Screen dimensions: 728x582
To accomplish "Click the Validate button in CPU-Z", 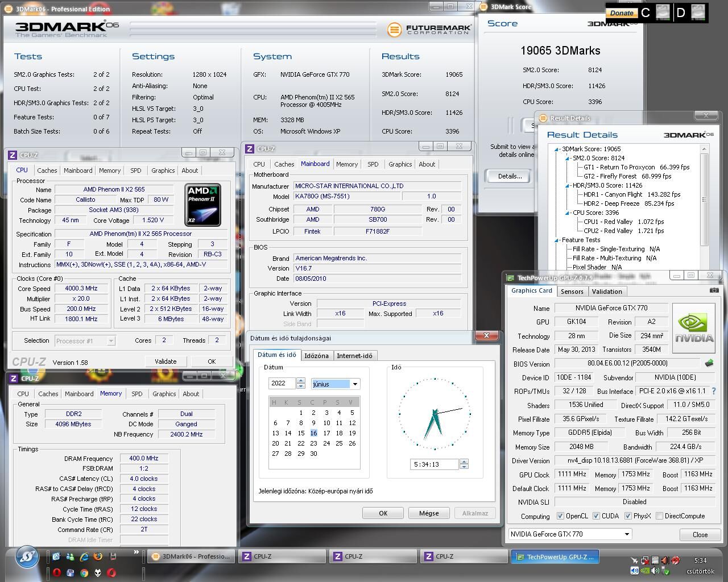I will [x=166, y=361].
